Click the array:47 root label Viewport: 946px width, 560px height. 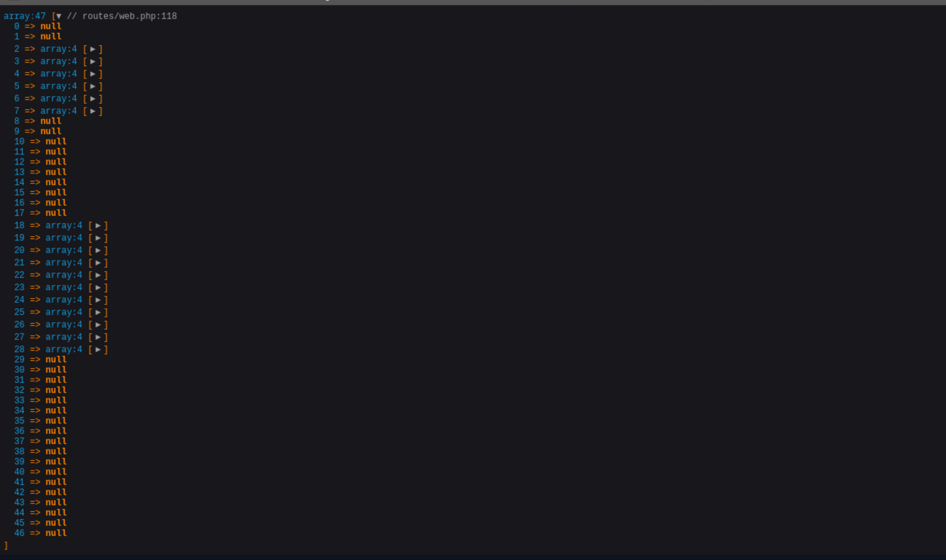pos(24,16)
